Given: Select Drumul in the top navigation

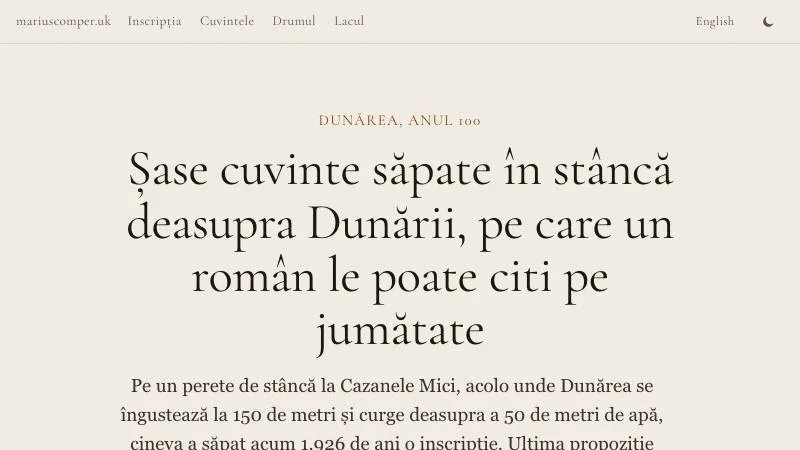Looking at the screenshot, I should tap(294, 21).
